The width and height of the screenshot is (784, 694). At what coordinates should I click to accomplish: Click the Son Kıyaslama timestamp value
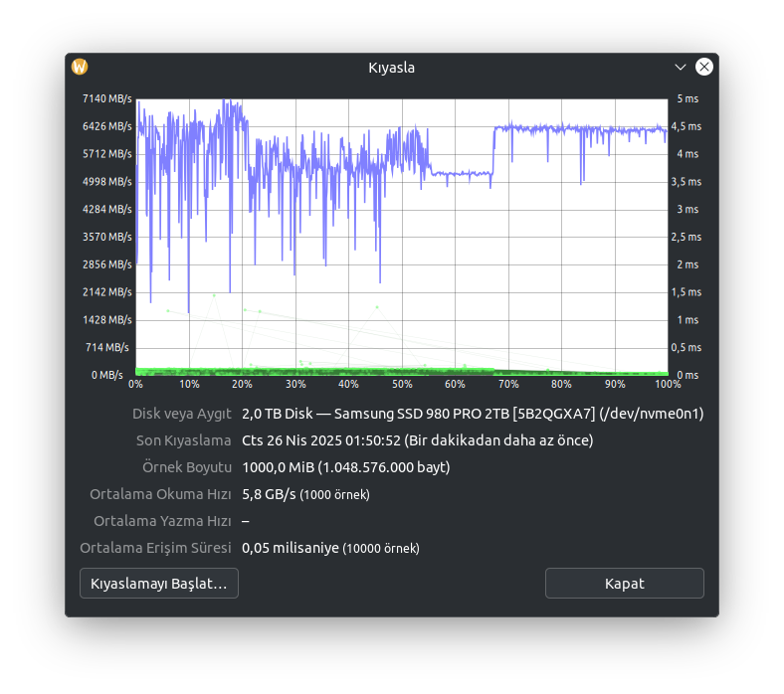[418, 440]
